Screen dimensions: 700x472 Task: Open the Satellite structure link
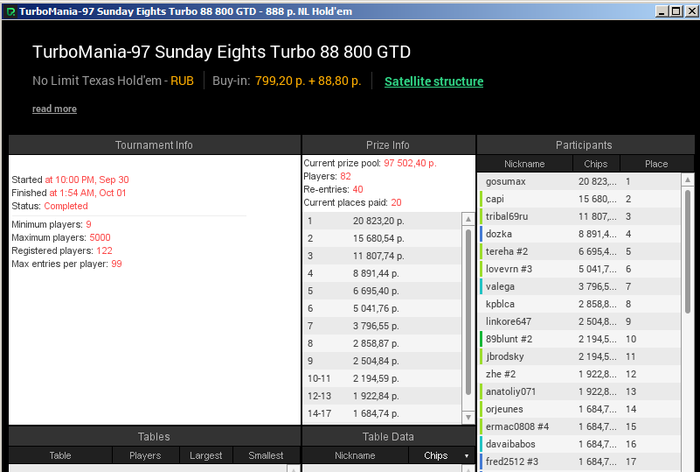point(433,81)
